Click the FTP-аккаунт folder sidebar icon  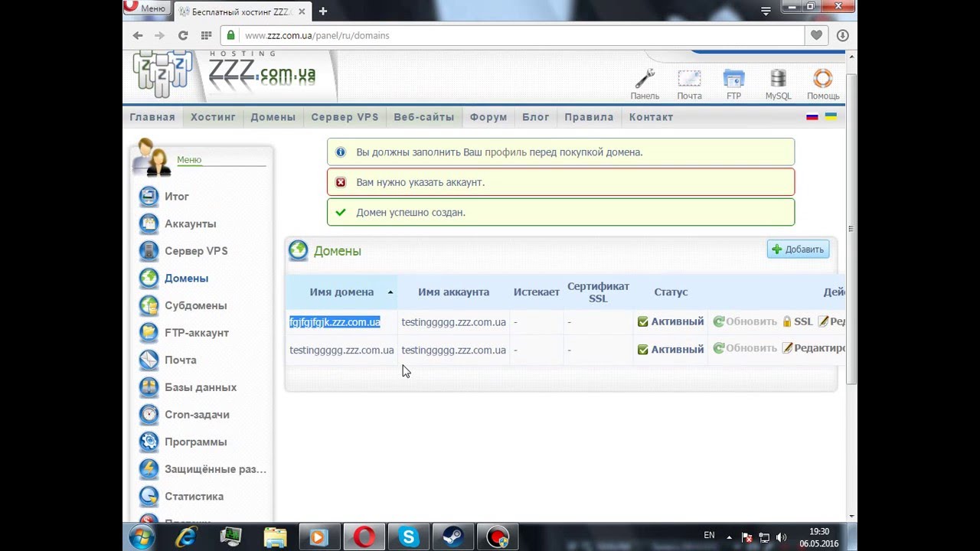(x=149, y=333)
